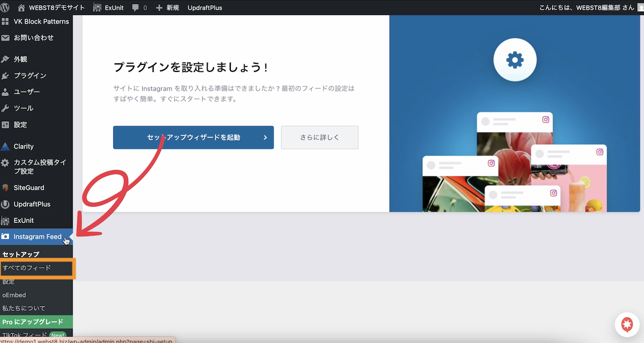
Task: Click the Instagram Feed camera icon
Action: tap(5, 237)
